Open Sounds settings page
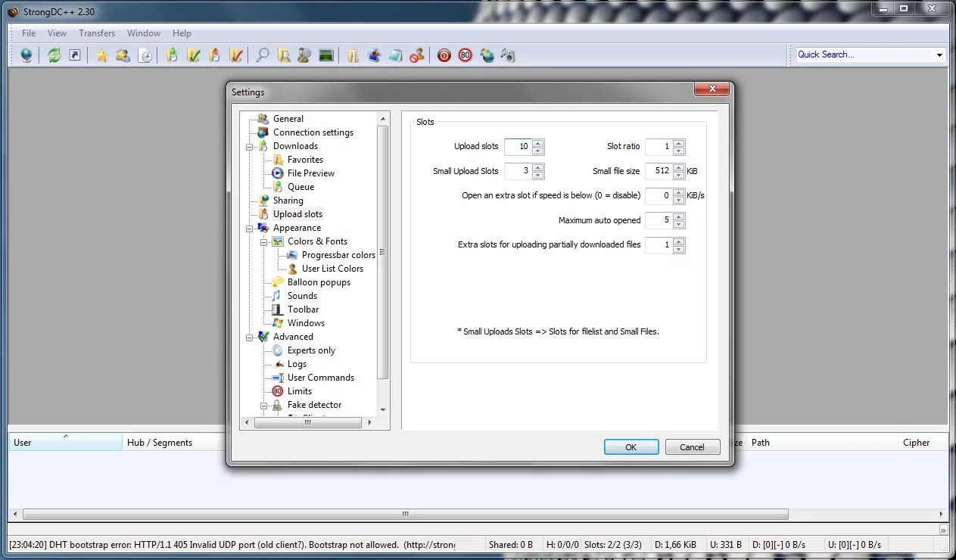 (302, 296)
